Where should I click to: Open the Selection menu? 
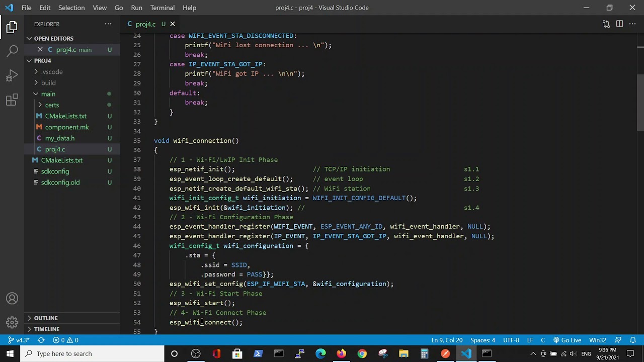tap(71, 8)
